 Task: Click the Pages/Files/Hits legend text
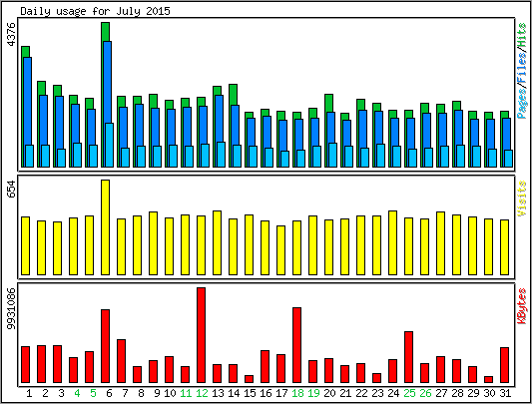[522, 71]
